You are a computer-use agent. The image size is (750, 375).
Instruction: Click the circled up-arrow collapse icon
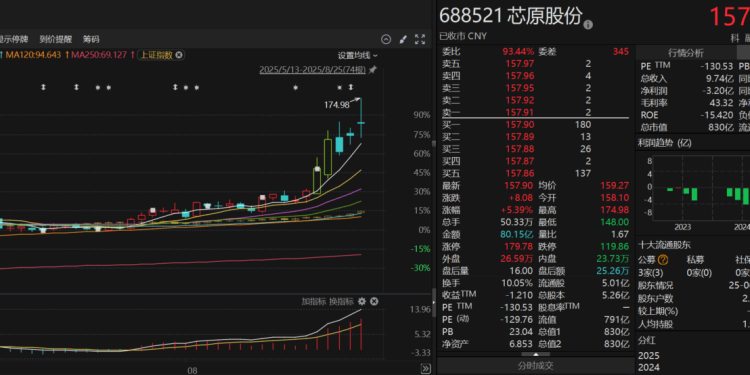386,39
